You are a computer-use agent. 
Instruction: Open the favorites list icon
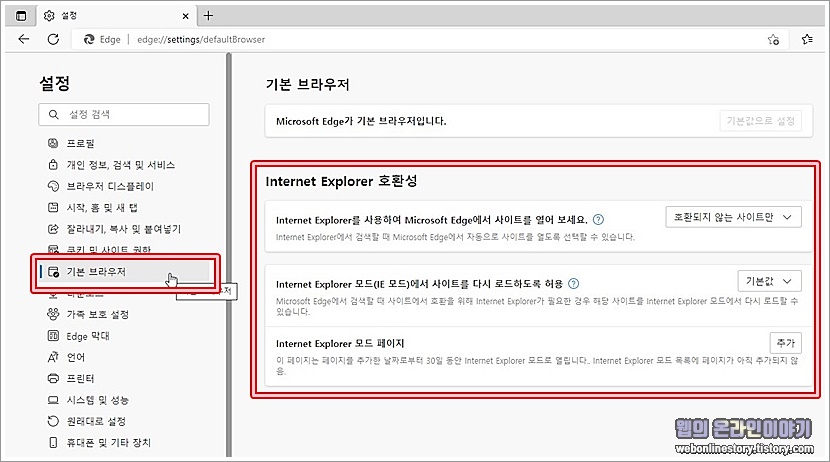pyautogui.click(x=807, y=39)
